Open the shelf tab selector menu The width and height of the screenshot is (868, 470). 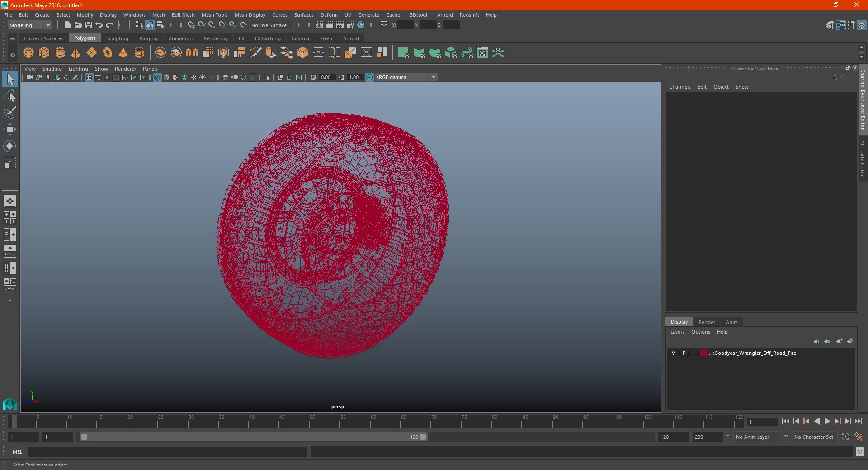13,39
